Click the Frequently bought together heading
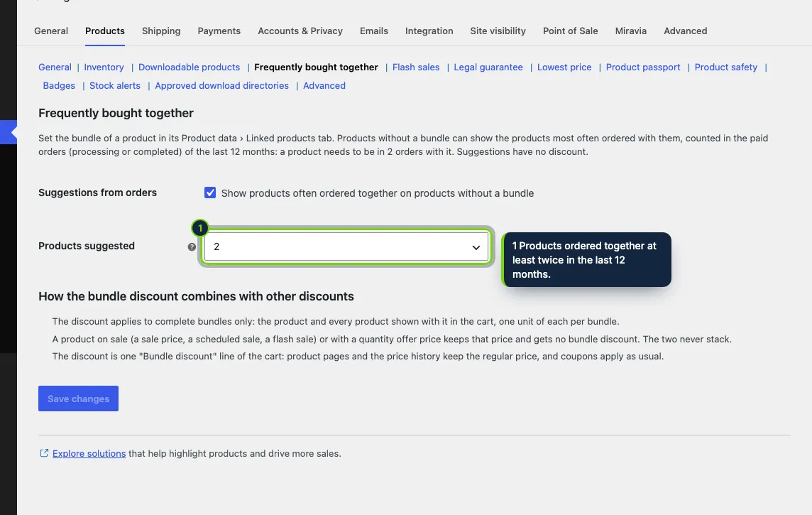Viewport: 812px width, 515px height. 116,114
